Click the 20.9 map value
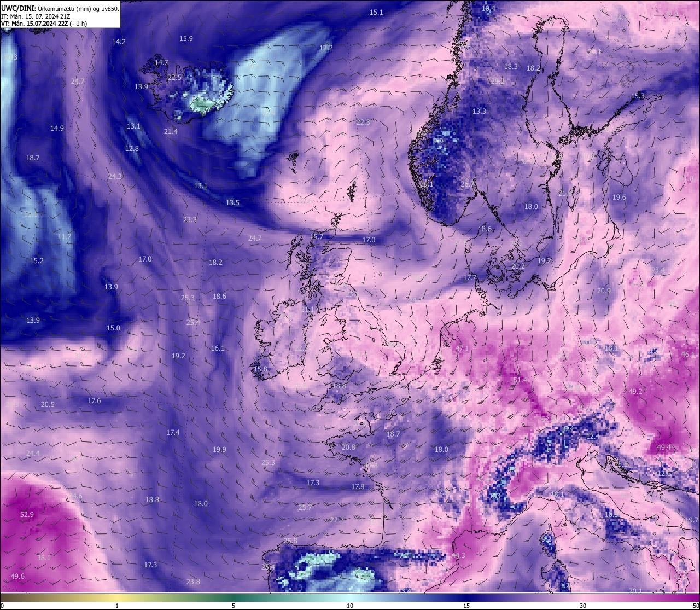This screenshot has height=610, width=700. 604,291
